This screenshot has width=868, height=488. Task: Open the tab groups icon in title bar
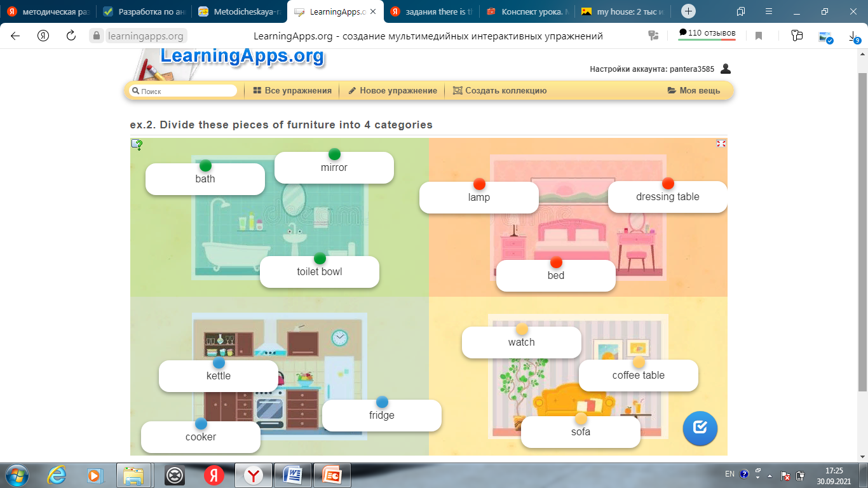pos(741,11)
